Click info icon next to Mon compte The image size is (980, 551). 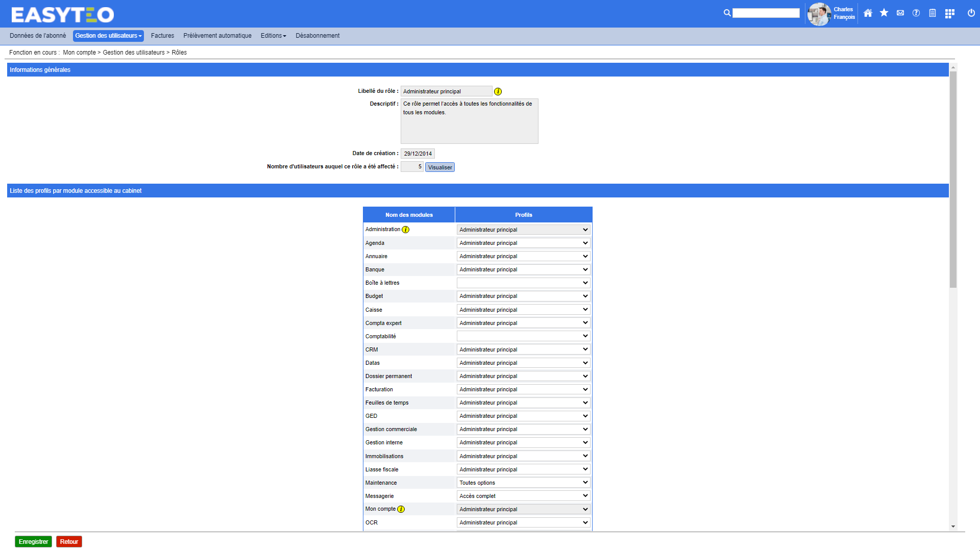coord(401,509)
